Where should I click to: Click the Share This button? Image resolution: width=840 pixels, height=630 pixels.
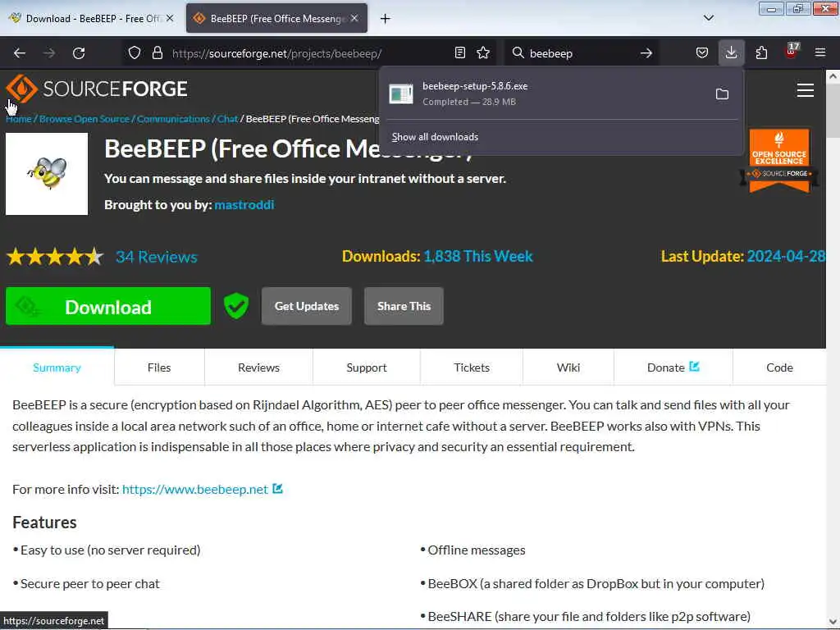click(x=404, y=306)
